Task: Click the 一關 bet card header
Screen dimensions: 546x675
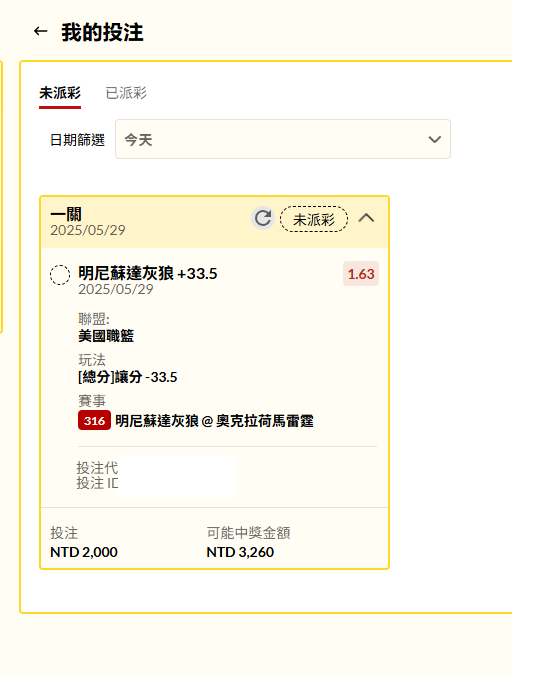Action: point(214,222)
